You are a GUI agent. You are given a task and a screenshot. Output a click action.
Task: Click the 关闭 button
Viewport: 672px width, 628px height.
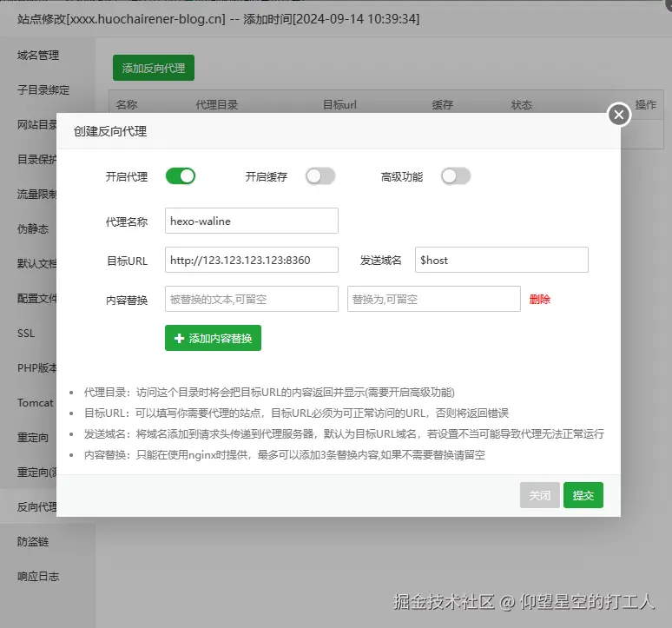click(539, 495)
